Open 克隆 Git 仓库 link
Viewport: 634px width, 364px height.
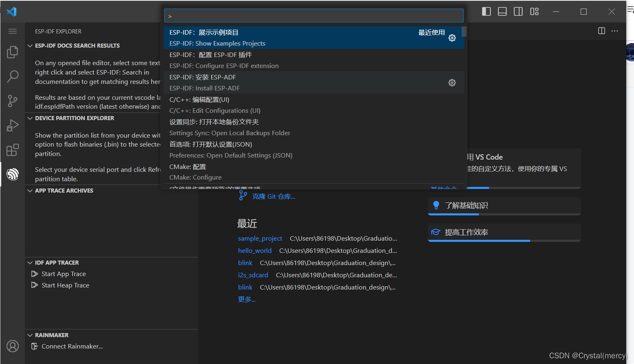pyautogui.click(x=273, y=197)
